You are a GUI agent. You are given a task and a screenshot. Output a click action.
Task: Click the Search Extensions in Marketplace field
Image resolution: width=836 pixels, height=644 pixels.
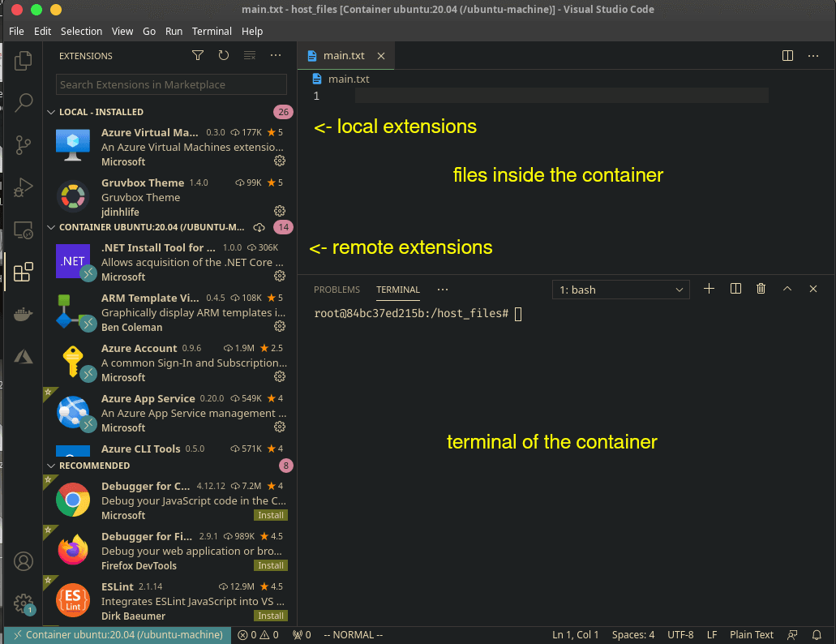(x=171, y=85)
